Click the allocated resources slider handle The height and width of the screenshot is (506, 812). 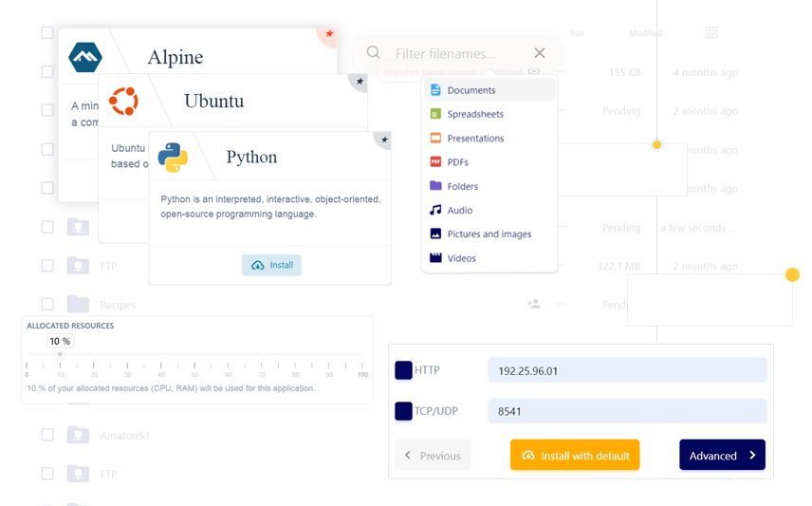coord(60,355)
